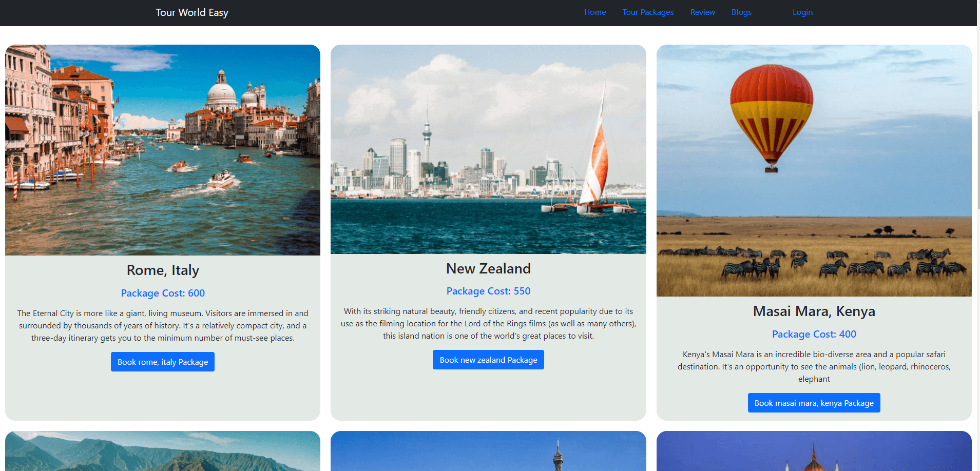Navigate to the Review page
This screenshot has width=980, height=471.
(x=702, y=12)
